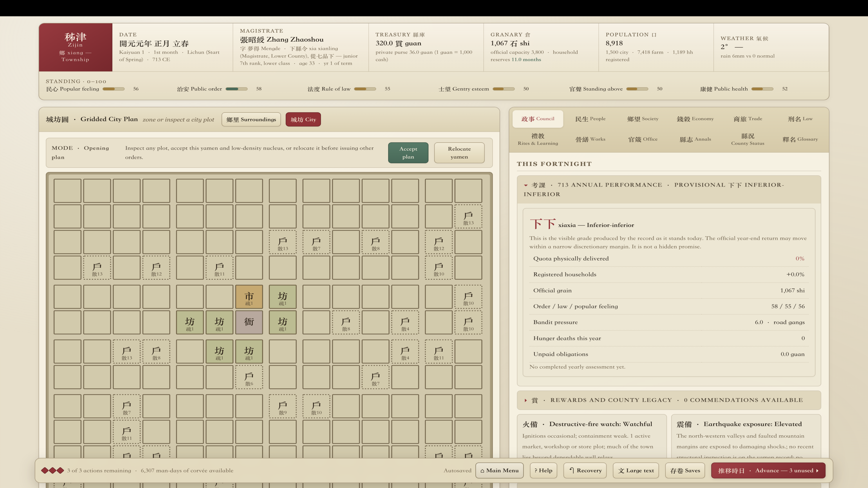
Task: Click the Hunger deaths this year row
Action: point(669,338)
